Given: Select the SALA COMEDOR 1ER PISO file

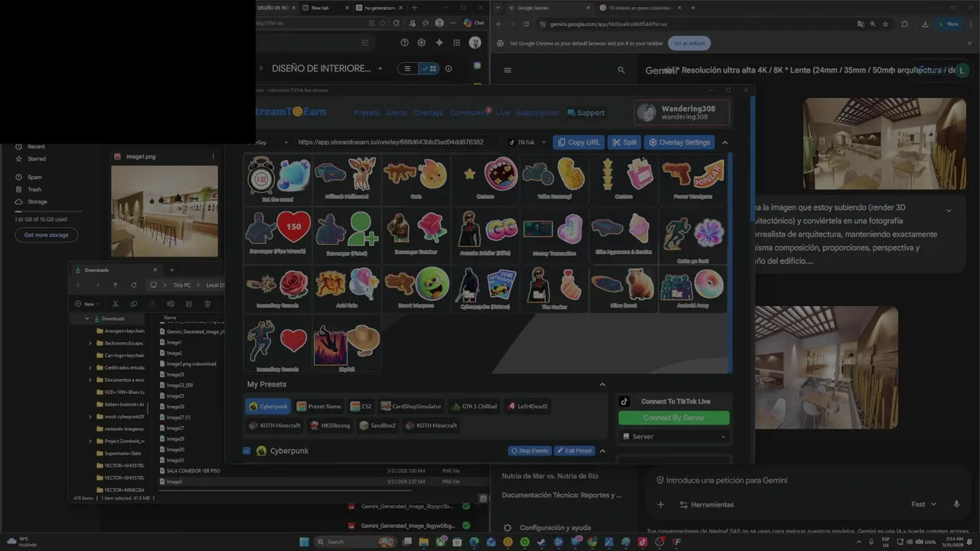Looking at the screenshot, I should click(194, 471).
